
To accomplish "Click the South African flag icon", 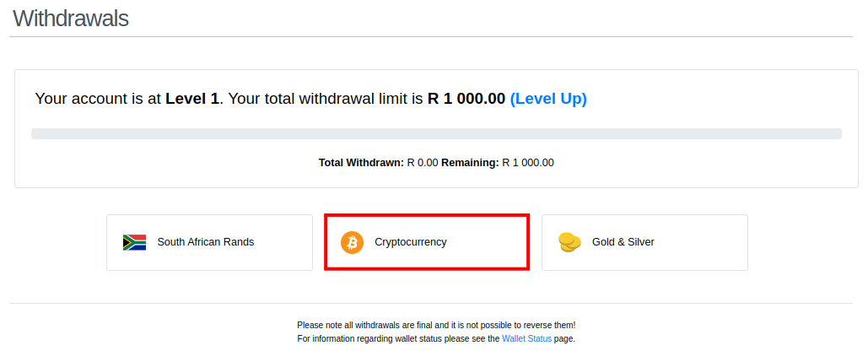I will (x=134, y=242).
